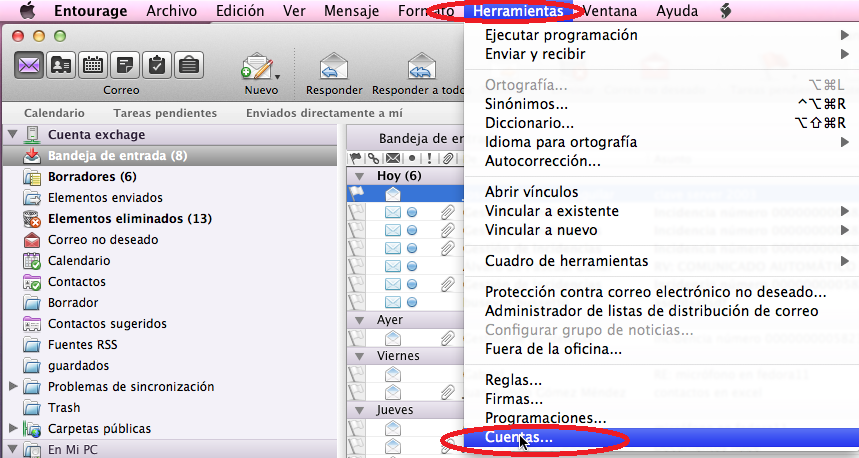
Task: Select the Borrador folder
Action: [73, 302]
